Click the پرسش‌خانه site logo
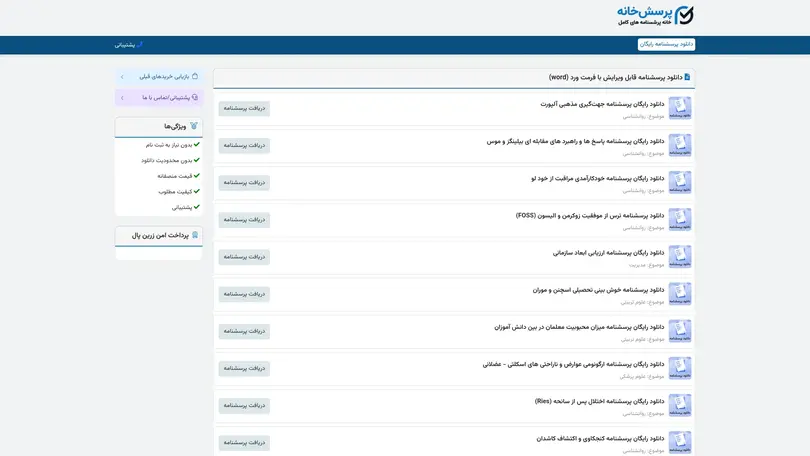810x456 pixels. coord(655,15)
